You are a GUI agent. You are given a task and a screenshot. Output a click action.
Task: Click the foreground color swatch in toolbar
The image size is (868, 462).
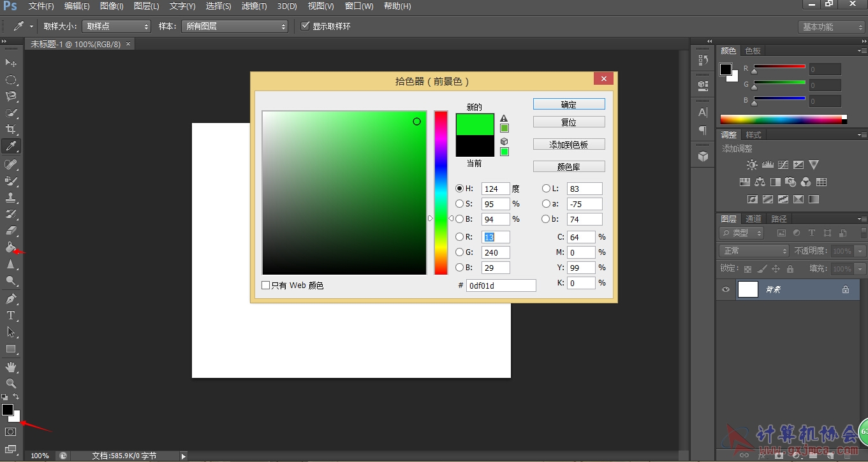coord(8,410)
